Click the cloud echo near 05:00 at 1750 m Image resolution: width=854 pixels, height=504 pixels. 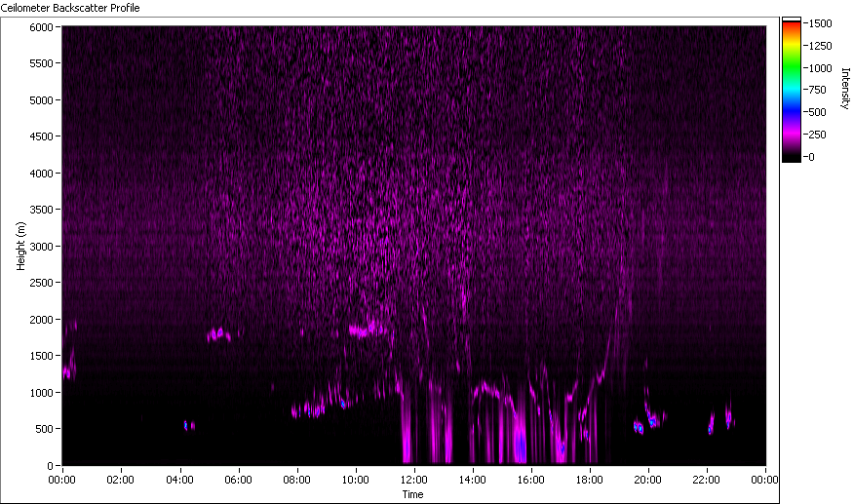(218, 334)
